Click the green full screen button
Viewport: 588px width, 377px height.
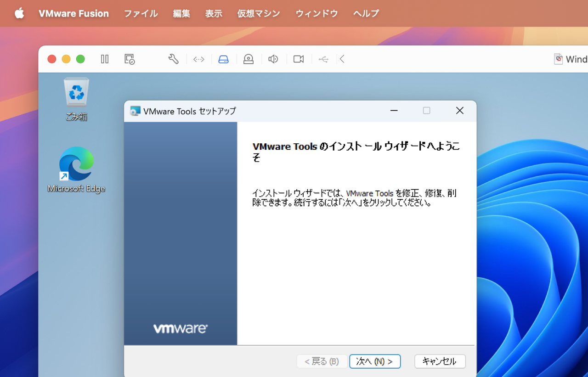(80, 59)
